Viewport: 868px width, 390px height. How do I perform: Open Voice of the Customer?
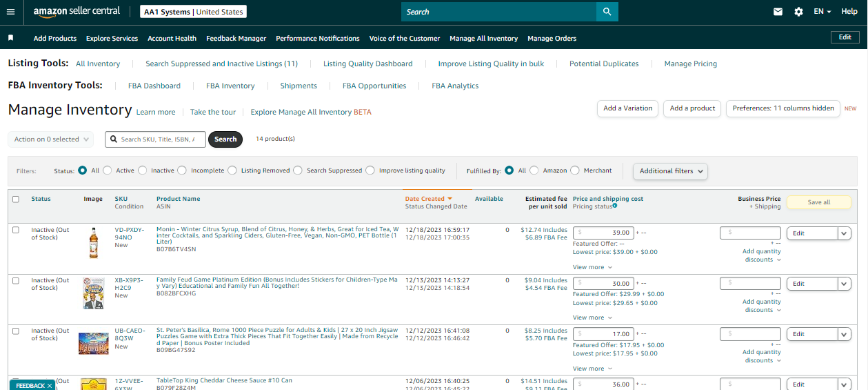[x=405, y=39]
